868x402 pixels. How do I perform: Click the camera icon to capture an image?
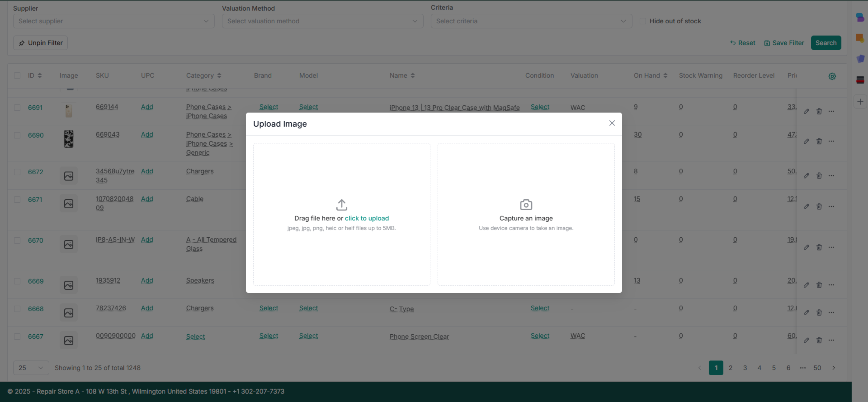pos(526,204)
